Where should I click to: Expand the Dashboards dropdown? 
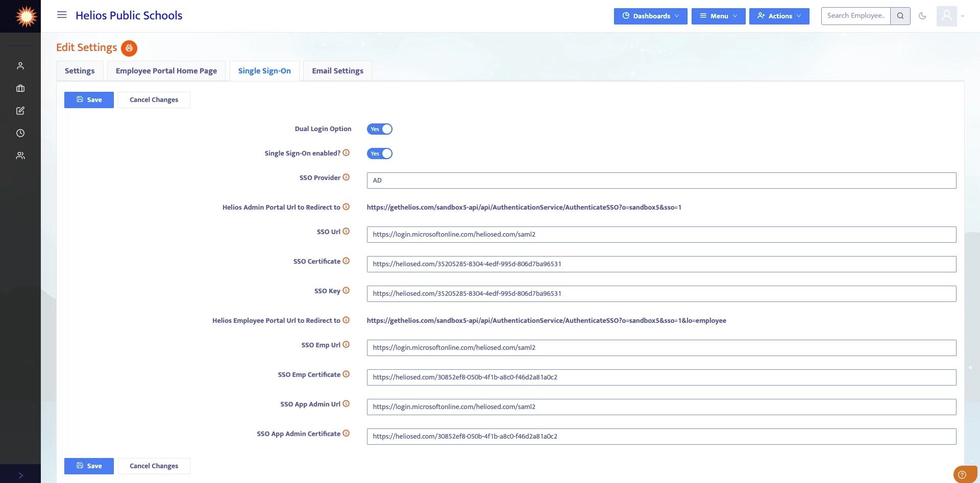click(x=650, y=16)
